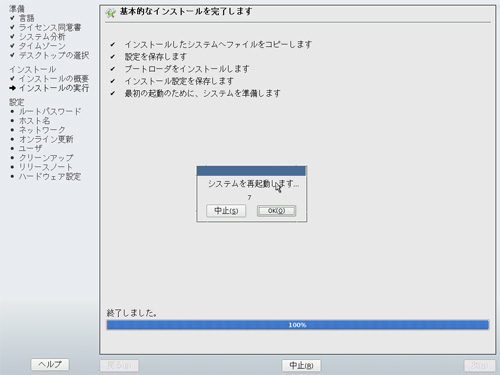Select インストールの実行 current step
The width and height of the screenshot is (500, 375).
[x=54, y=88]
